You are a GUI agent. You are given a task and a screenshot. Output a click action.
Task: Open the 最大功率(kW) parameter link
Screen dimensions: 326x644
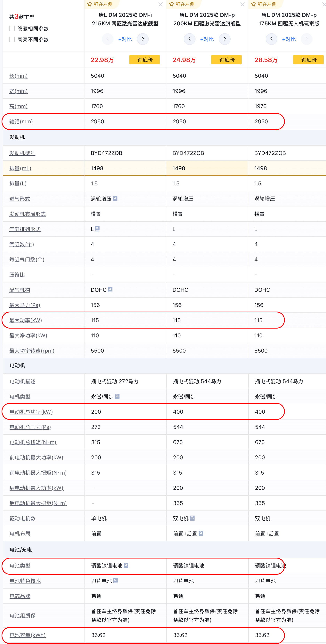(26, 320)
